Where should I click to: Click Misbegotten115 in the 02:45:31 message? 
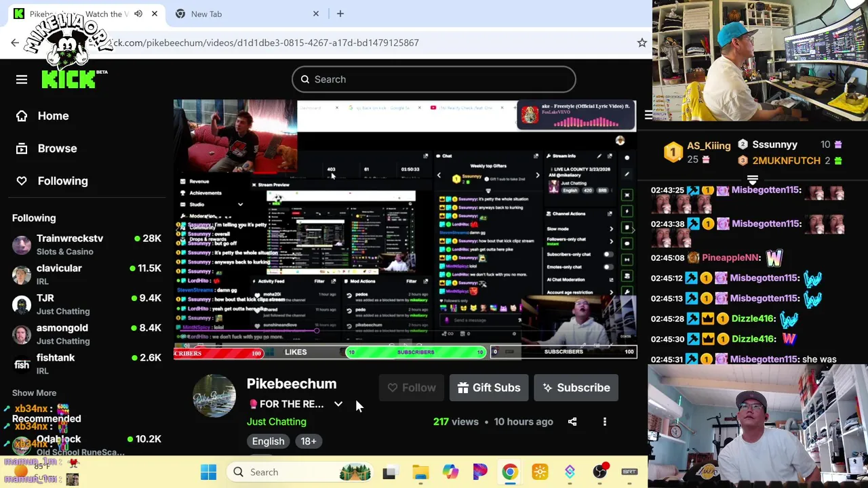coord(764,359)
